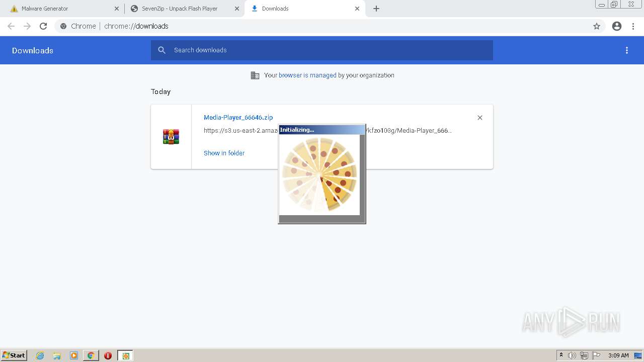Click the WinRAR archive file icon
Image resolution: width=644 pixels, height=362 pixels.
pos(171,137)
